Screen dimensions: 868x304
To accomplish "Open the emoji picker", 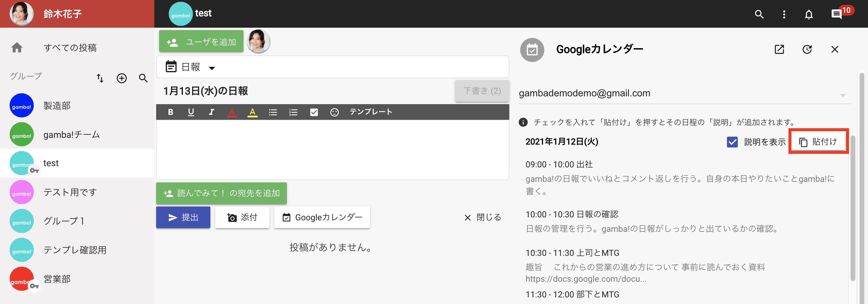I will point(334,112).
